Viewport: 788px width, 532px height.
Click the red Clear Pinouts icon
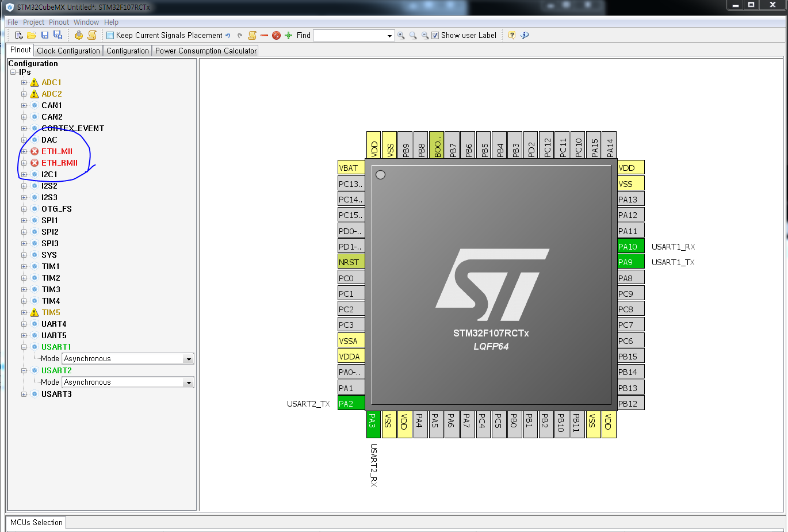point(276,36)
